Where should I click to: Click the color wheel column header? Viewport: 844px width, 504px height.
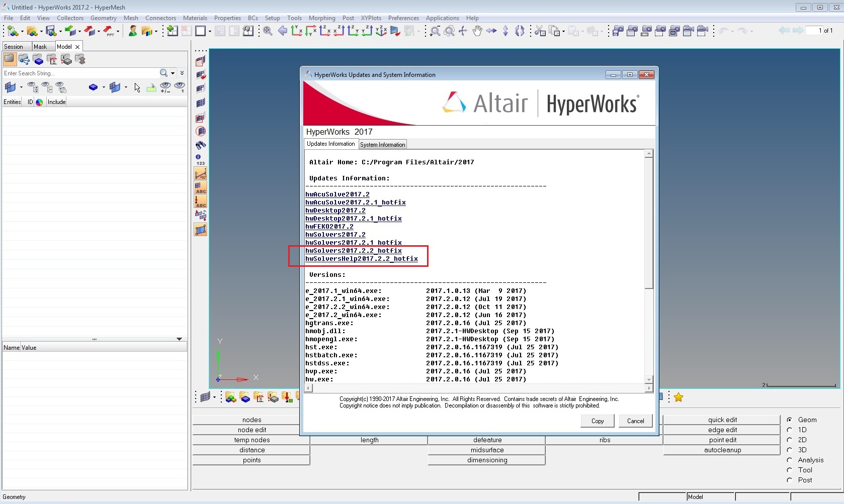coord(39,102)
